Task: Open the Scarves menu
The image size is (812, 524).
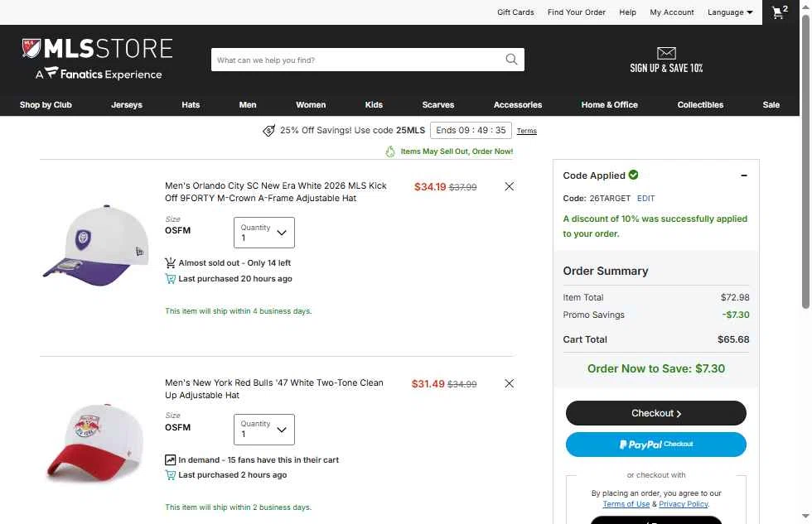Action: click(438, 104)
